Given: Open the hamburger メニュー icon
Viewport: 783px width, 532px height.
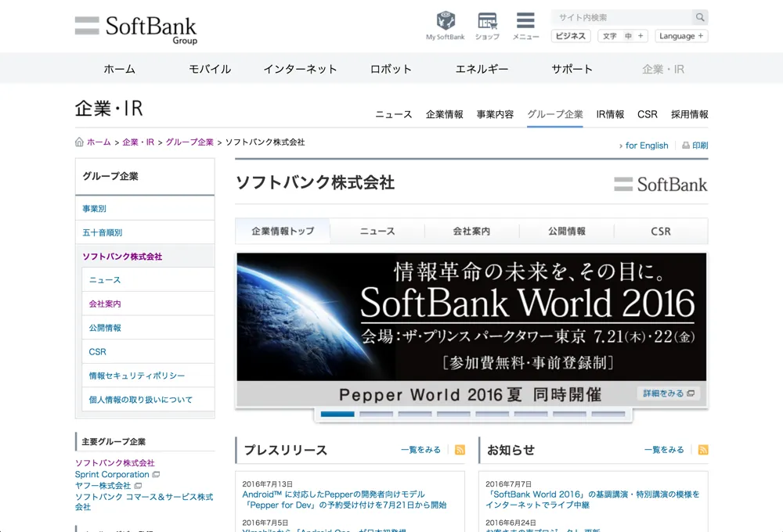Looking at the screenshot, I should (525, 22).
